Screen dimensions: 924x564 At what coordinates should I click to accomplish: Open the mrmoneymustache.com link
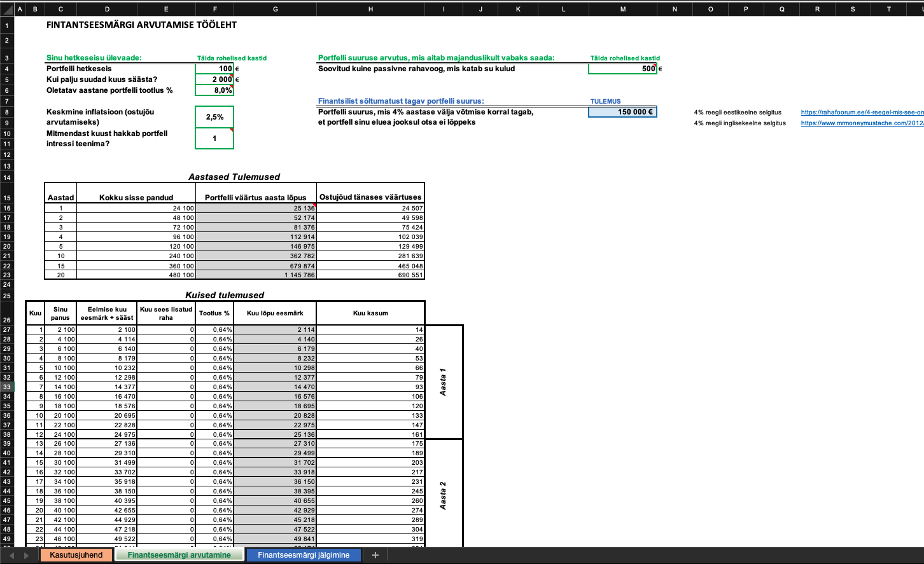tap(862, 123)
